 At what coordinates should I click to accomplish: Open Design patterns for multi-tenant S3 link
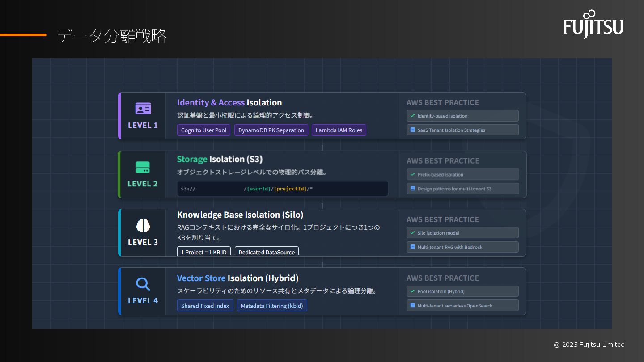(x=462, y=189)
